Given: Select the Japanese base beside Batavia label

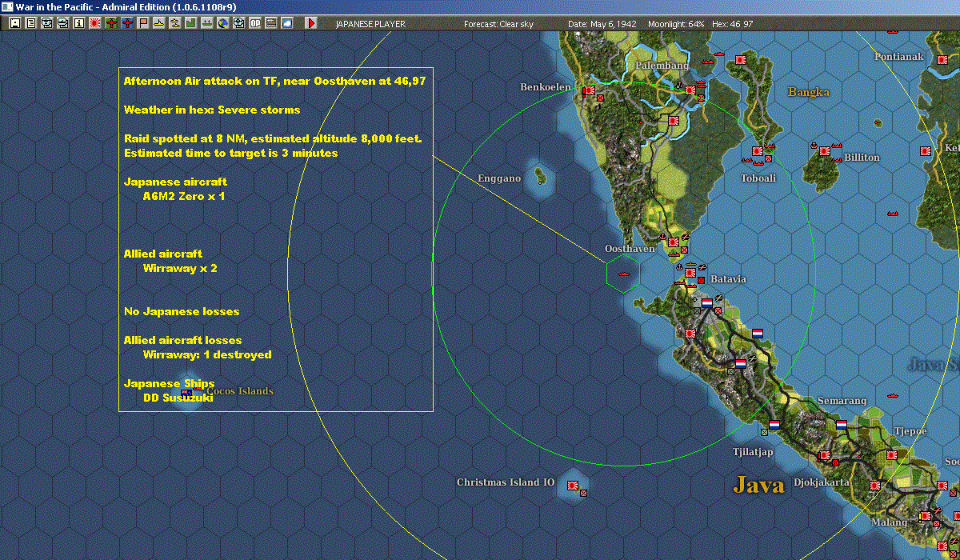Looking at the screenshot, I should [x=690, y=274].
